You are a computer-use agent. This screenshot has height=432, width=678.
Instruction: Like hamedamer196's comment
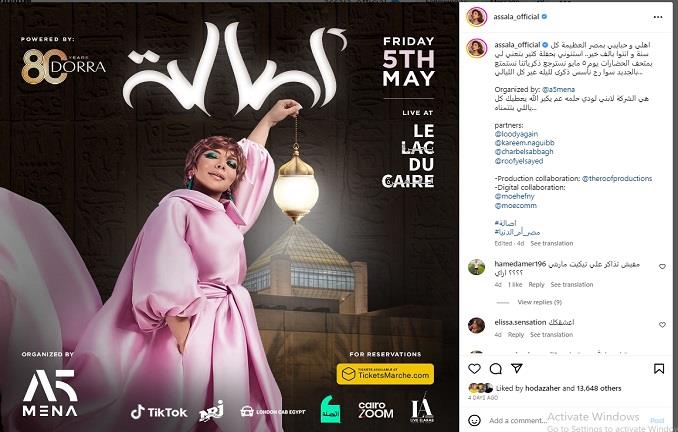click(662, 266)
